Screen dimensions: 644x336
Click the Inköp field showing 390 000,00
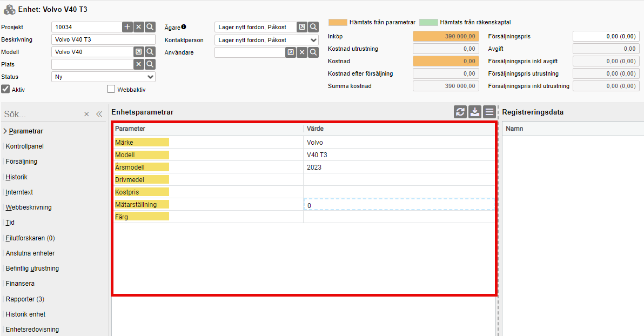[x=446, y=36]
